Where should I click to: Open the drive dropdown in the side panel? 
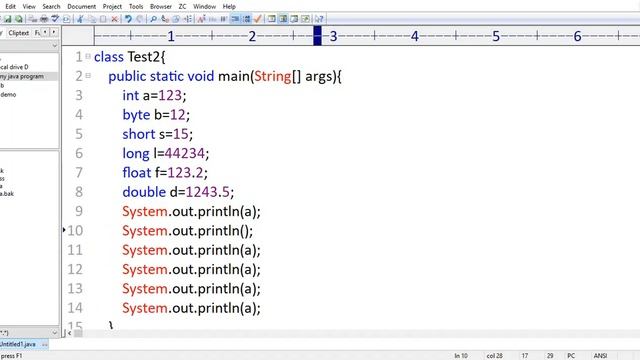[54, 46]
